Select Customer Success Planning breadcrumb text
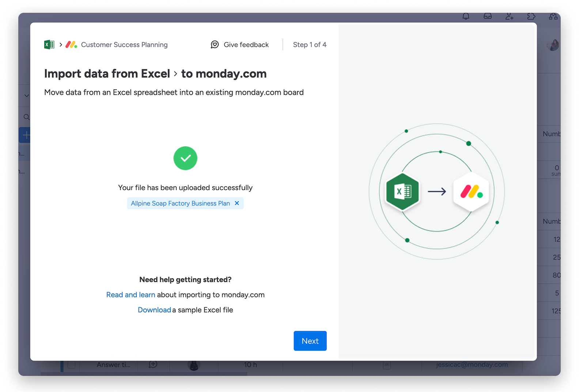This screenshot has width=579, height=392. (x=124, y=45)
